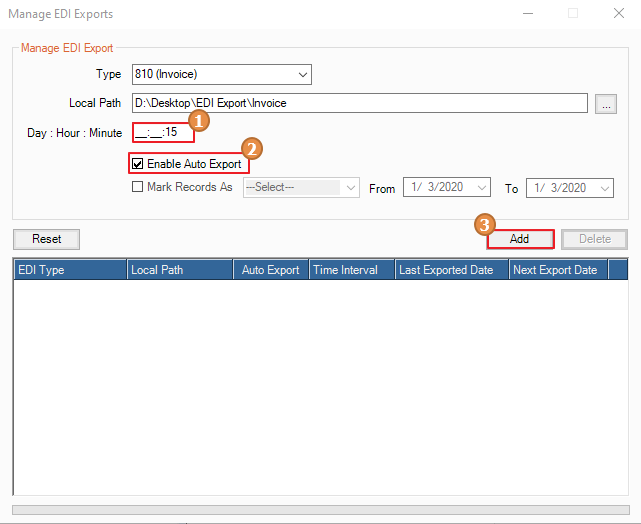Open the From date picker dropdown
The image size is (641, 524).
click(483, 188)
